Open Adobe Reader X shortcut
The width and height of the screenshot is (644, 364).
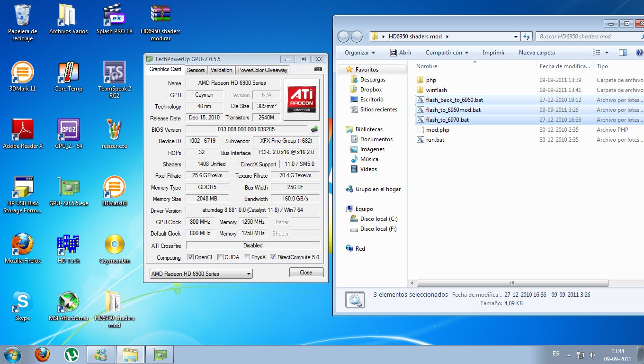pyautogui.click(x=23, y=134)
